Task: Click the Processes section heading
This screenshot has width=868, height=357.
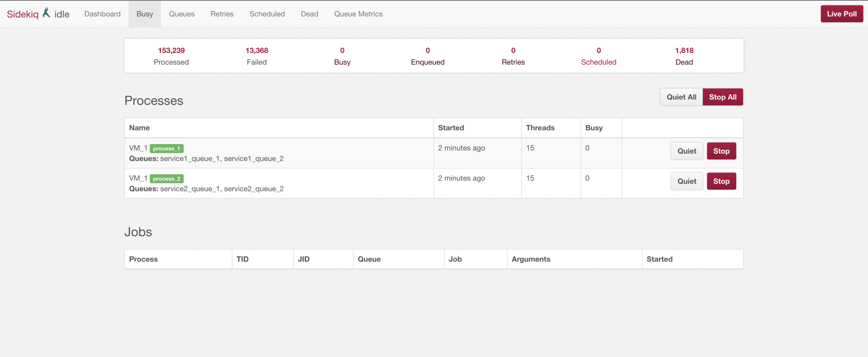Action: 154,100
